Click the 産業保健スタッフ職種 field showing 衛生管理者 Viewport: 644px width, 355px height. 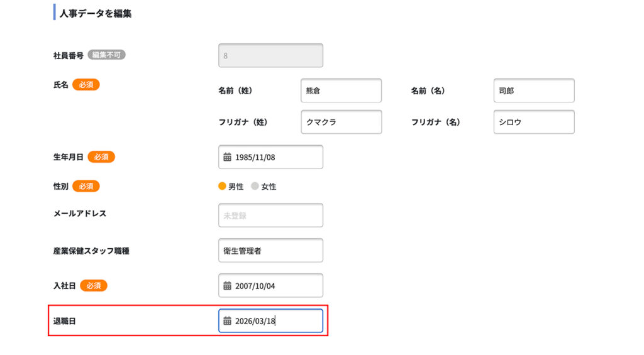(x=270, y=250)
